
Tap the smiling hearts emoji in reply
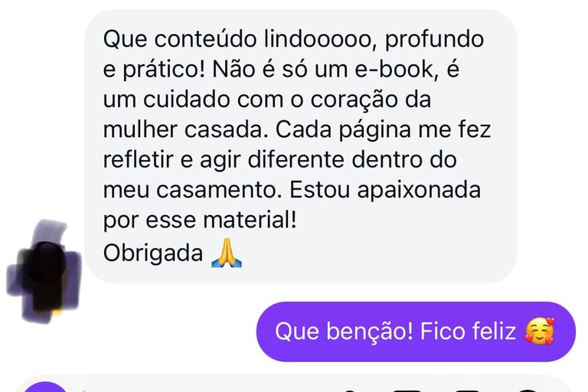coord(540,332)
